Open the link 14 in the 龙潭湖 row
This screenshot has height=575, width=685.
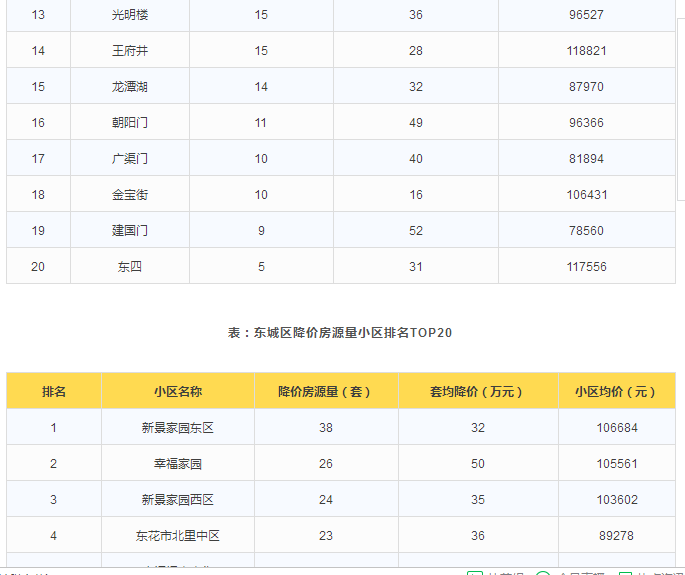coord(261,87)
